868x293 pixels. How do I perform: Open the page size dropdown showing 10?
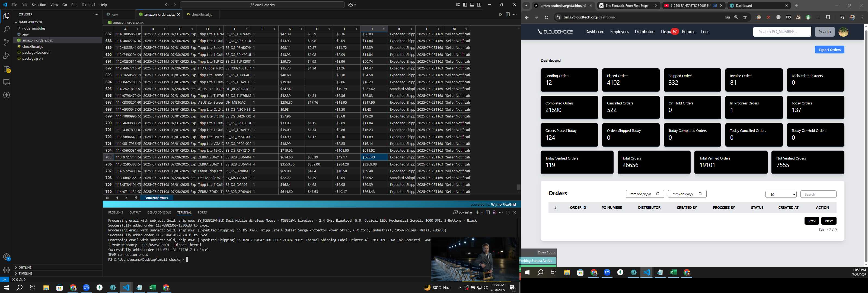(x=781, y=194)
